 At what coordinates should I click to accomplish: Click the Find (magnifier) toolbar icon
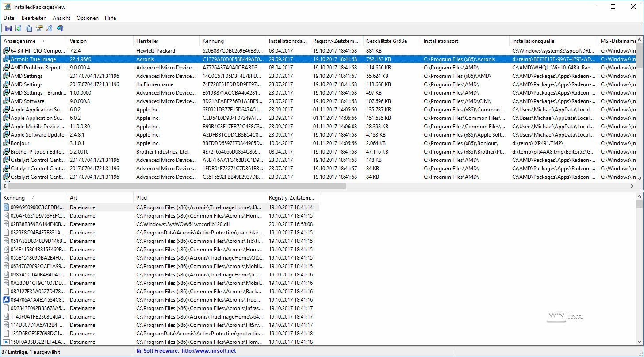click(49, 29)
